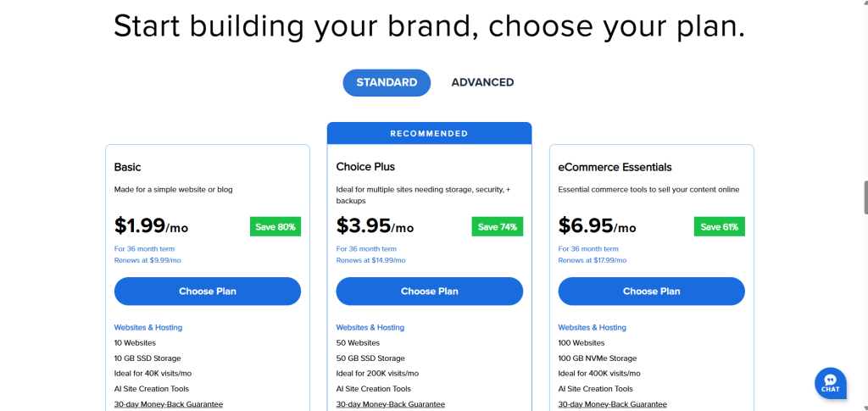Click eCommerce Essentials 30-day Money-Back Guarantee link
The image size is (868, 411).
[613, 404]
